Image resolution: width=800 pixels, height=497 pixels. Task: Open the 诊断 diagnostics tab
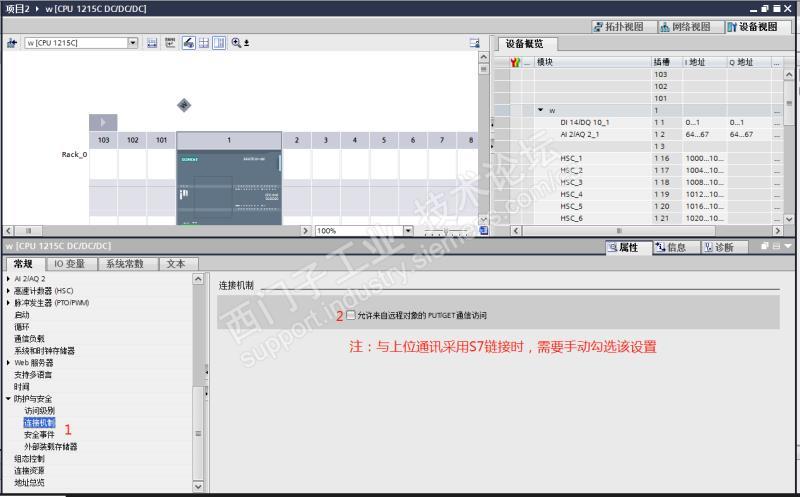tap(724, 247)
